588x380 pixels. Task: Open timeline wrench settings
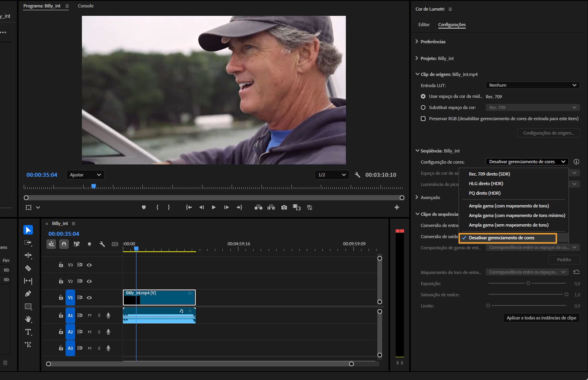[102, 244]
